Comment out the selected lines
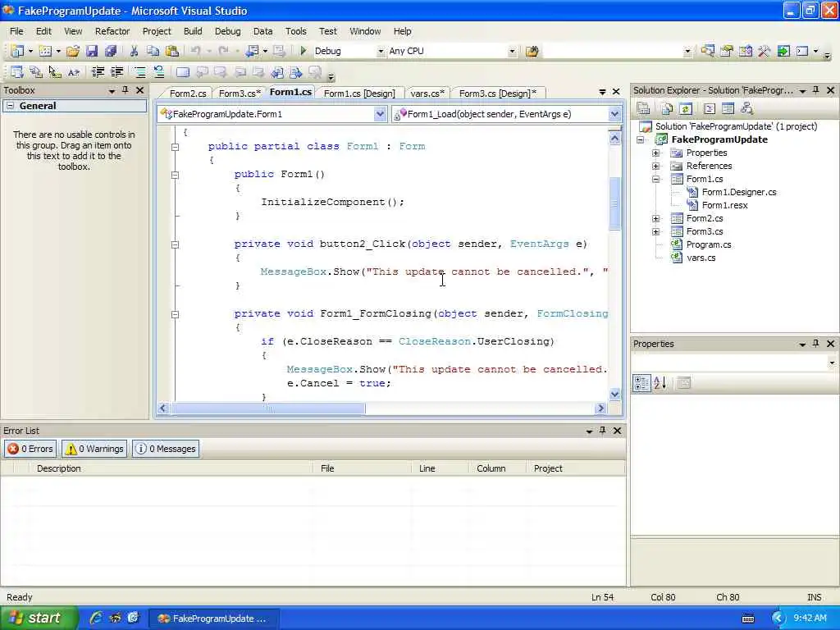 click(x=140, y=72)
